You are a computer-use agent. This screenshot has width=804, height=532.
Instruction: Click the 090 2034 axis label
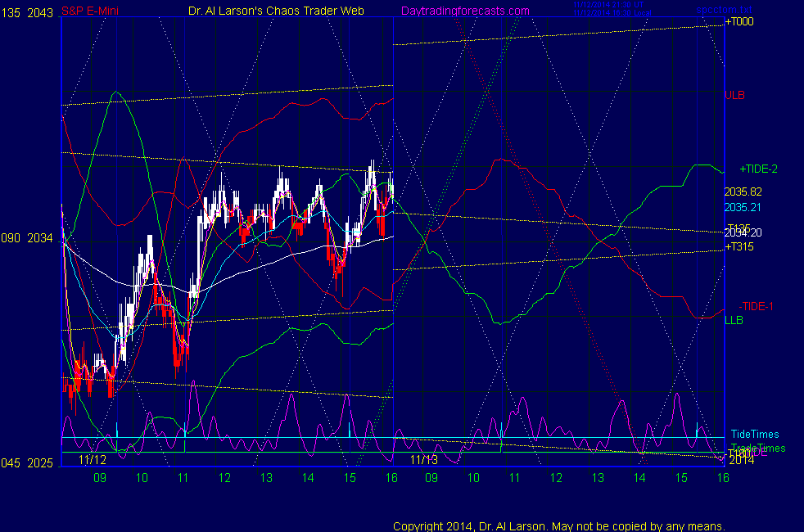27,238
